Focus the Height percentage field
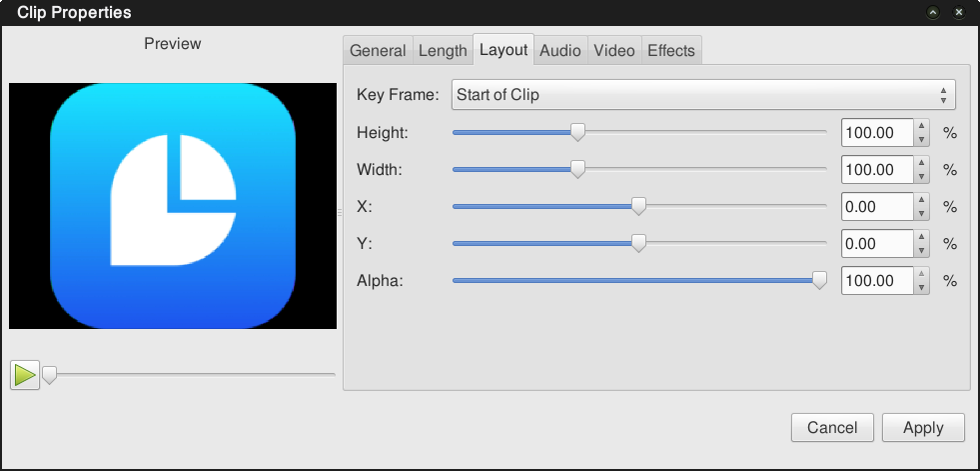The image size is (980, 471). 877,133
